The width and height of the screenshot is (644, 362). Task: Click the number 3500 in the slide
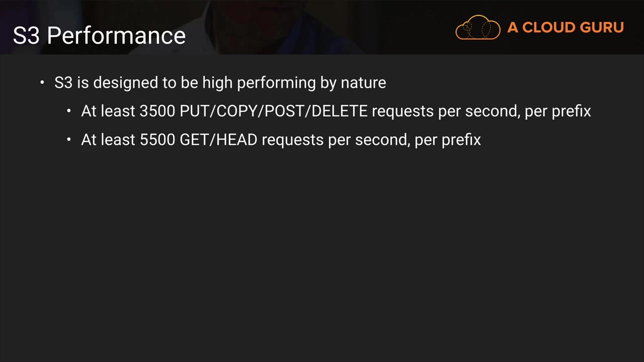pyautogui.click(x=157, y=111)
